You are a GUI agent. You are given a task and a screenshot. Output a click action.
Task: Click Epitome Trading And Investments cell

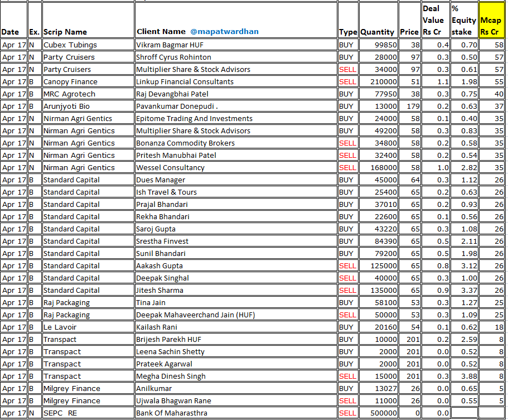(x=236, y=119)
